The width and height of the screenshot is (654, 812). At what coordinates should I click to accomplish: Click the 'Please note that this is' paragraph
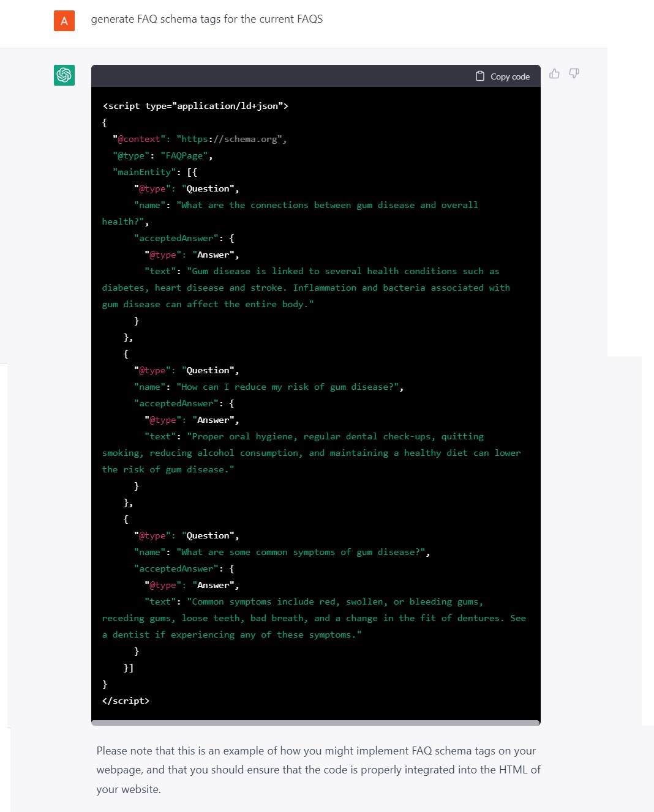(318, 770)
